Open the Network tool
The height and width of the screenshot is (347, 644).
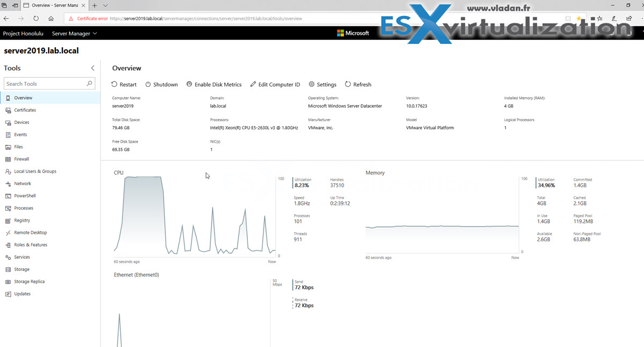(x=50, y=183)
